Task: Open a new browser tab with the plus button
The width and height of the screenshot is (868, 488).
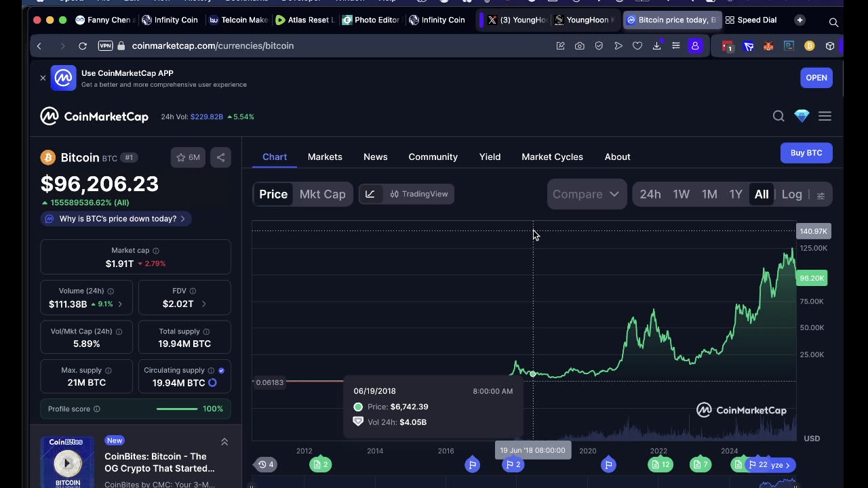Action: point(800,20)
